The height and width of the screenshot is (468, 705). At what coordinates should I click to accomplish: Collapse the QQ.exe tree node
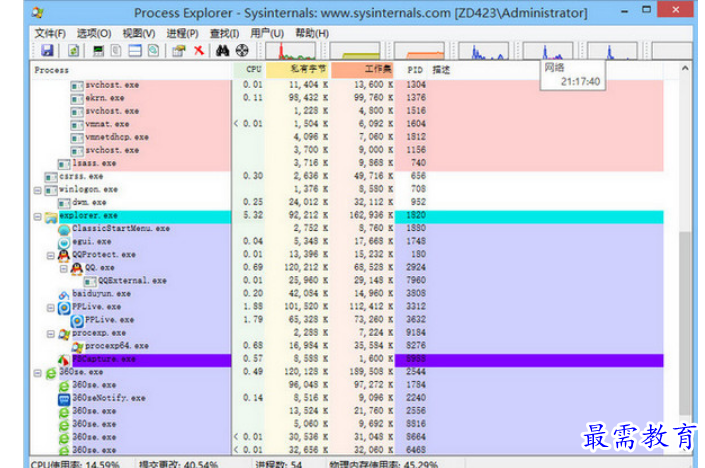pyautogui.click(x=64, y=269)
